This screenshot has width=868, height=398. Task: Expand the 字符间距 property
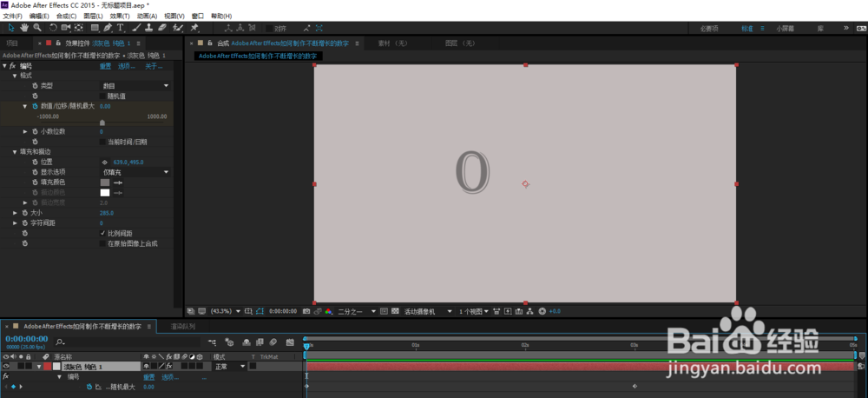(15, 222)
